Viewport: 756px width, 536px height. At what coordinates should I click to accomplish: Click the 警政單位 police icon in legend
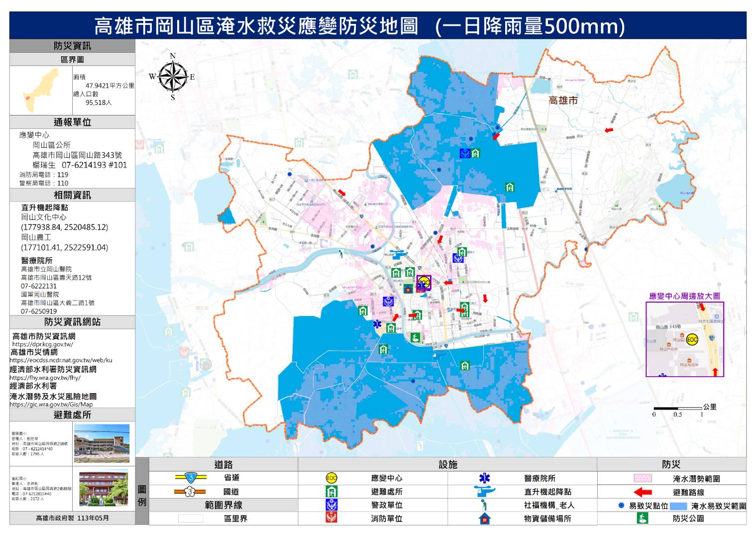pyautogui.click(x=331, y=505)
